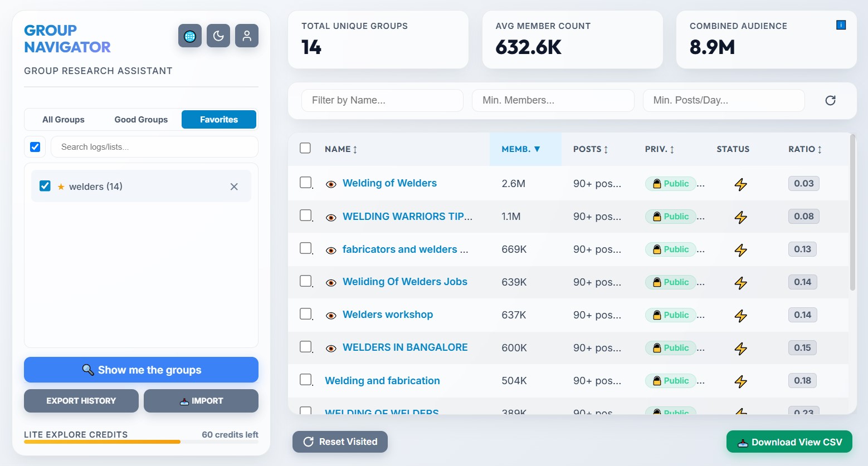Click lightning status icon for Welding of Welders
Image resolution: width=868 pixels, height=466 pixels.
coord(740,184)
